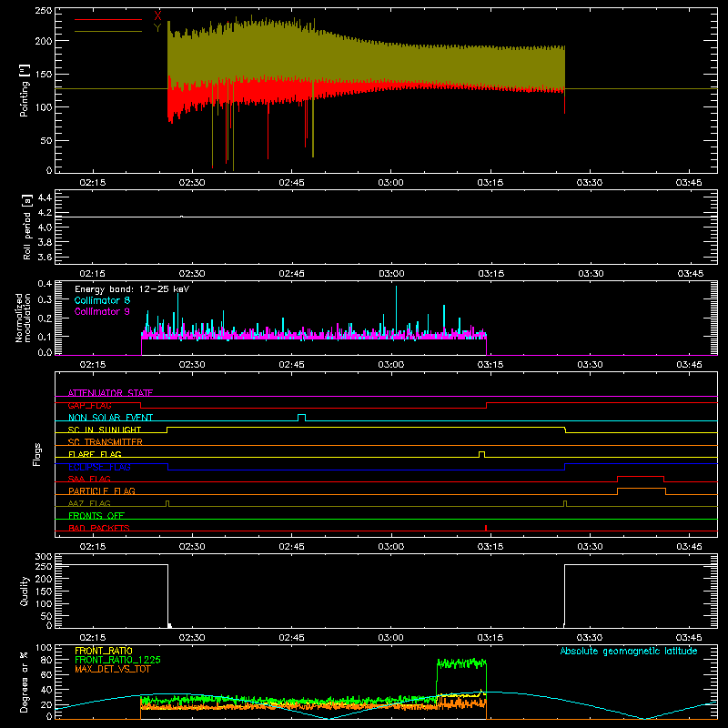Click the PARTICLE_FLAG label
Image resolution: width=728 pixels, height=728 pixels.
pos(102,490)
